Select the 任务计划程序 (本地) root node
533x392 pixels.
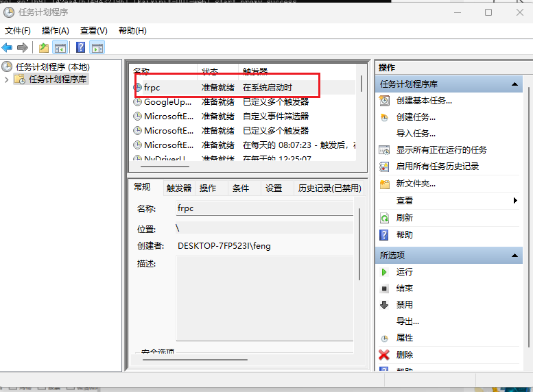click(x=53, y=66)
